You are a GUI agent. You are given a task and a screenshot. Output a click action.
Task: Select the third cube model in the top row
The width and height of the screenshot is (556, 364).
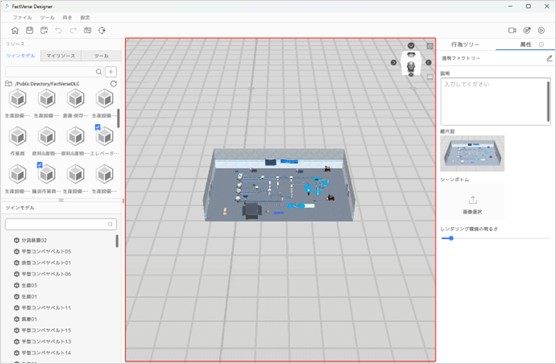76,99
